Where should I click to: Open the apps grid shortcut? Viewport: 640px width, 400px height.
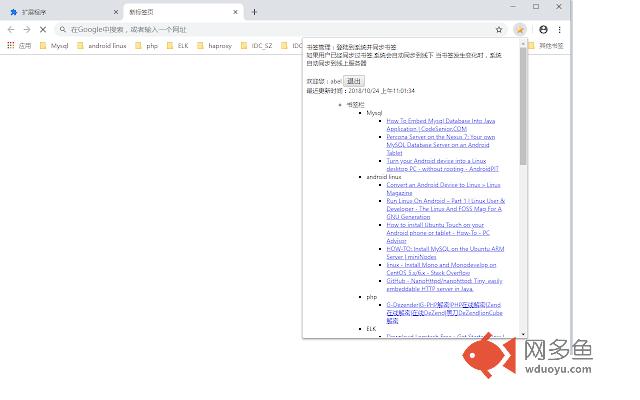[x=19, y=46]
